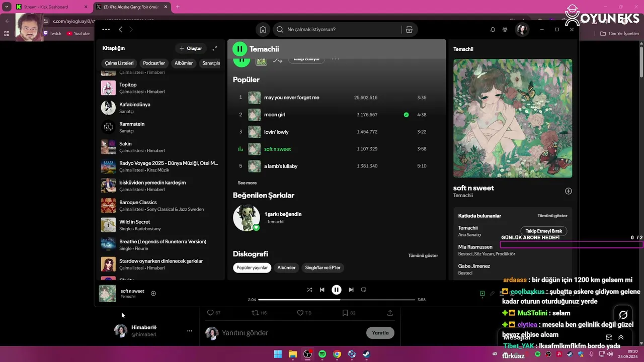The image size is (644, 362).
Task: Pause playback in bottom player bar
Action: pyautogui.click(x=337, y=290)
